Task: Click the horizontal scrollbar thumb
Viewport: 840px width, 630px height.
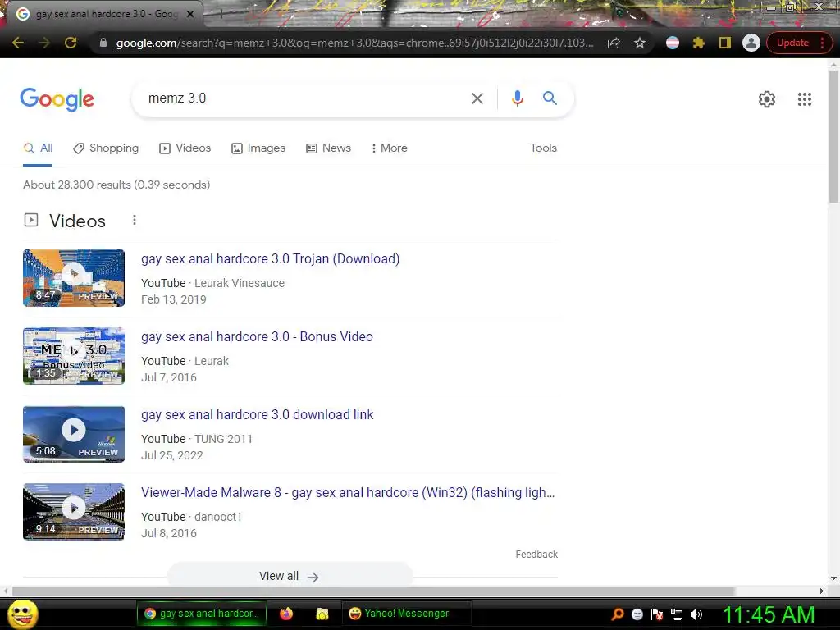Action: pyautogui.click(x=373, y=591)
